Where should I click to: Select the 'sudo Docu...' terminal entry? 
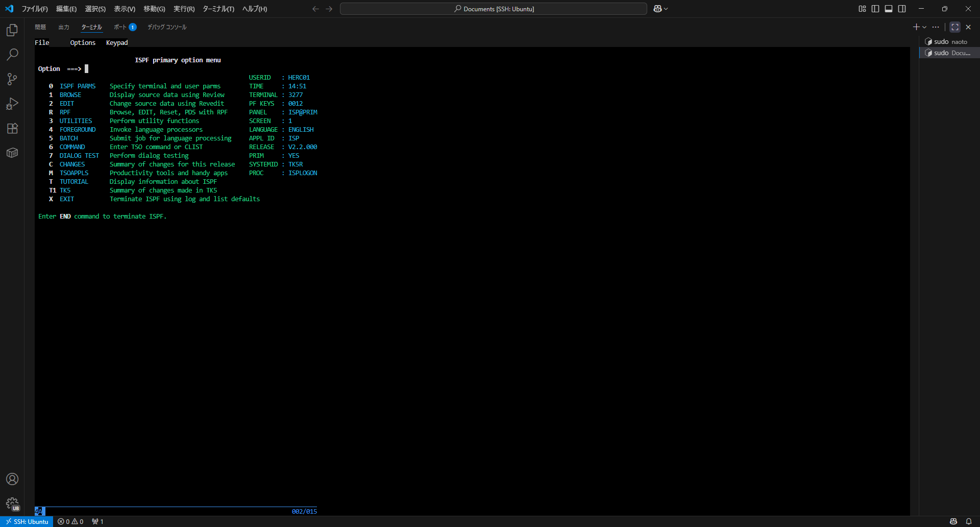tap(949, 53)
